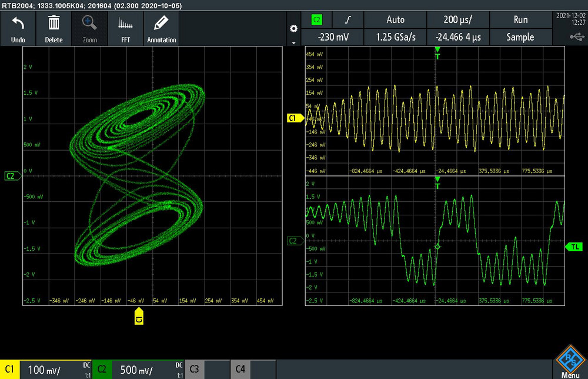Click the green TL trigger level marker
Screen dimensions: 588x379
pyautogui.click(x=574, y=247)
